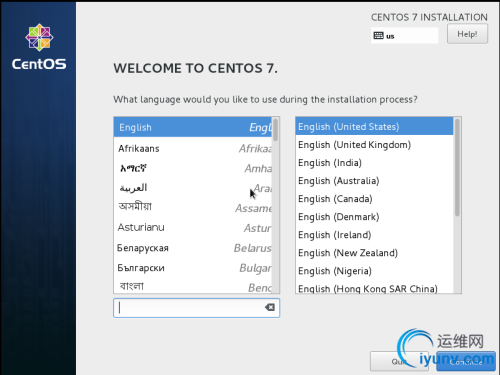Choose English (Denmark) locale

[x=374, y=217]
